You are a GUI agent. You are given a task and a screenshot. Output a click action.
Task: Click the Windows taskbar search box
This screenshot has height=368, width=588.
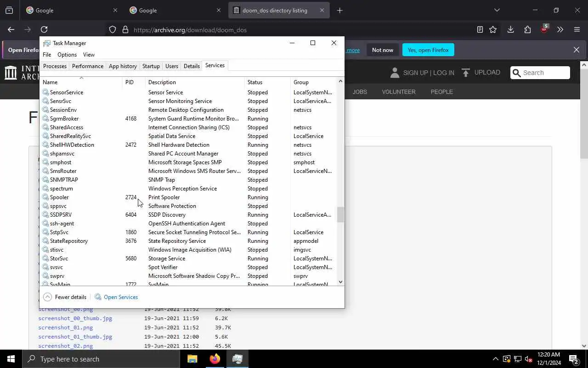click(x=101, y=359)
